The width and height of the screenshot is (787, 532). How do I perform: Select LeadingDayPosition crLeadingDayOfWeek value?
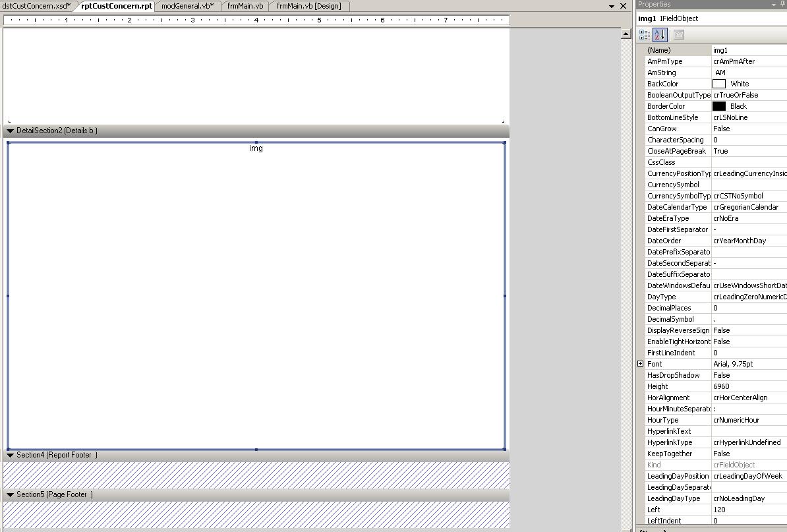[749, 476]
